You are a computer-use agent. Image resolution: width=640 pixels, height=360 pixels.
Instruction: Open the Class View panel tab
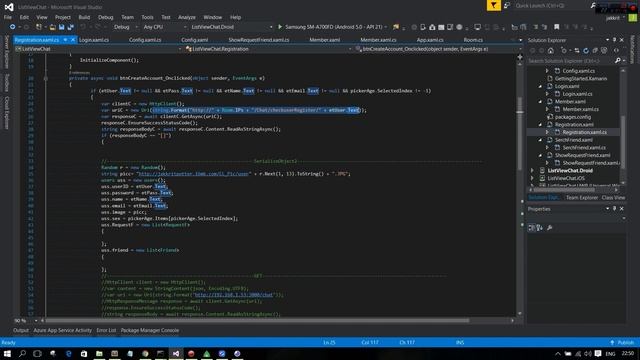pos(613,198)
